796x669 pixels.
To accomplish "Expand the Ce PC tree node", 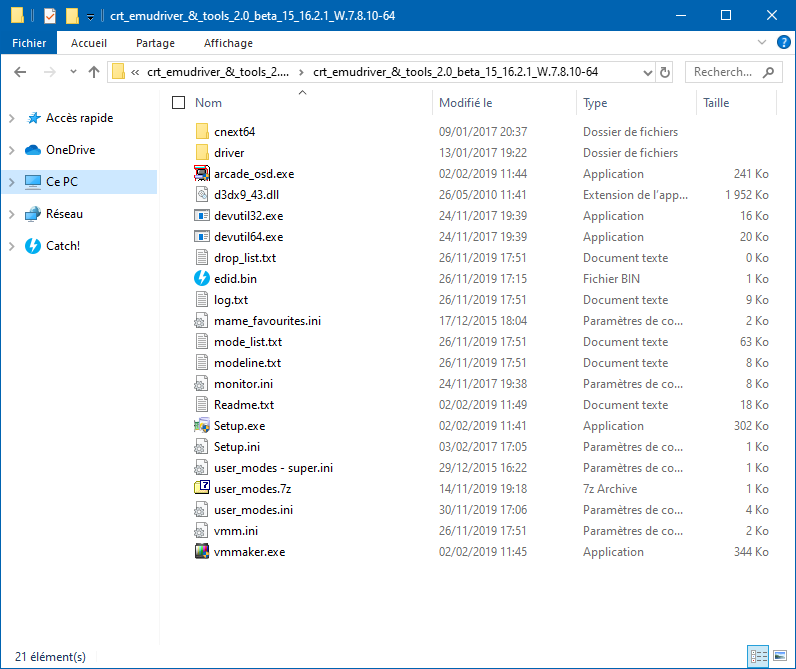I will [12, 182].
